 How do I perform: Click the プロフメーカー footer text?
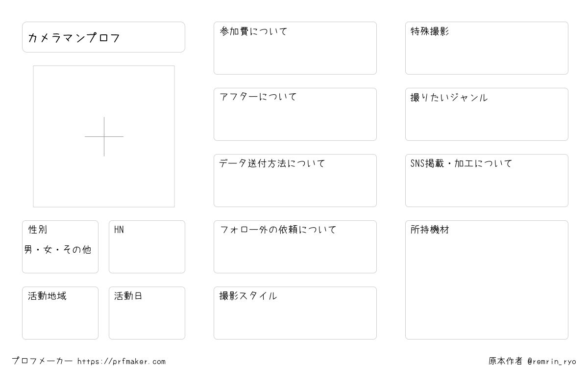[x=42, y=361]
